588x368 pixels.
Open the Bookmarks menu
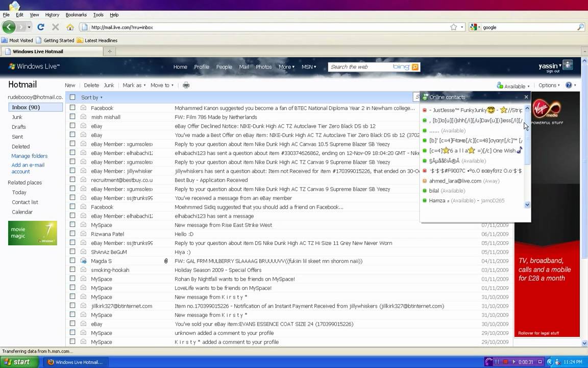(76, 15)
